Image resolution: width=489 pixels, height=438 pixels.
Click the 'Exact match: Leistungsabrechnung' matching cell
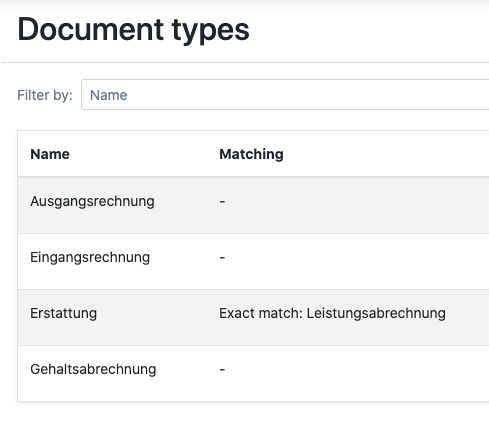pos(332,313)
